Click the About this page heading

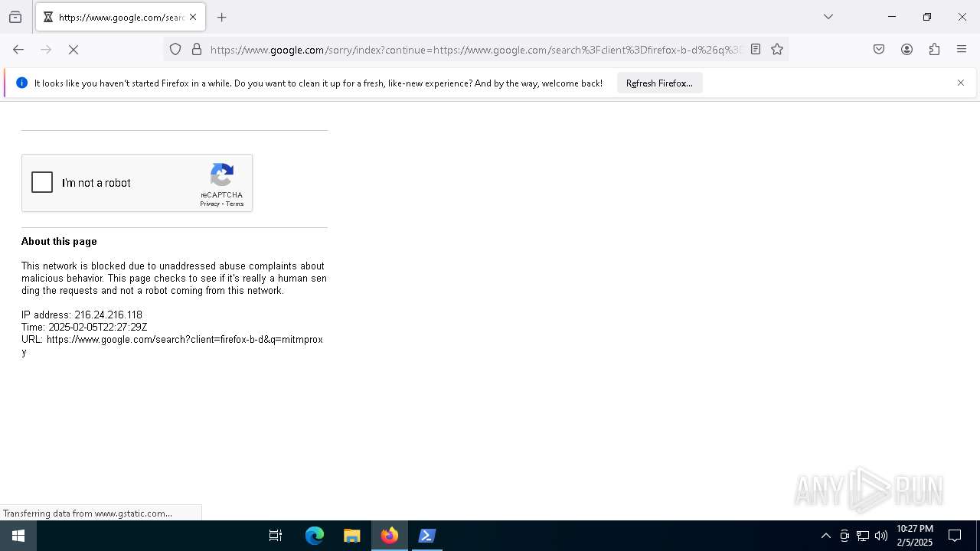[x=59, y=241]
